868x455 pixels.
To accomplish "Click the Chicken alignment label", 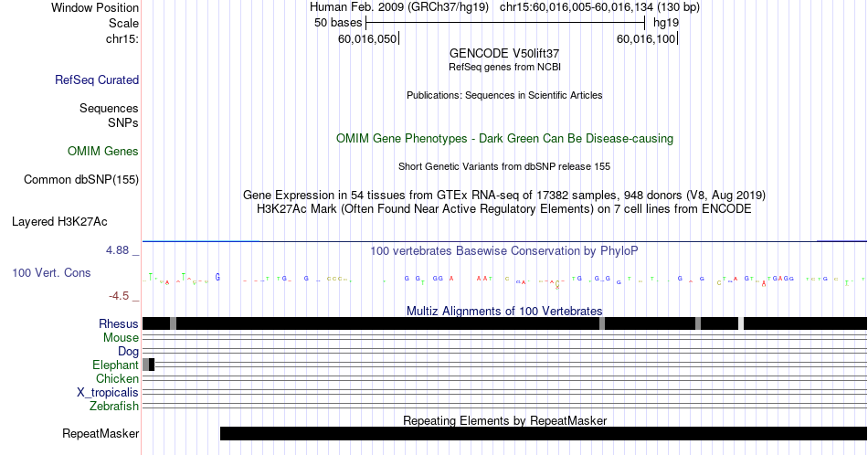I will point(117,378).
